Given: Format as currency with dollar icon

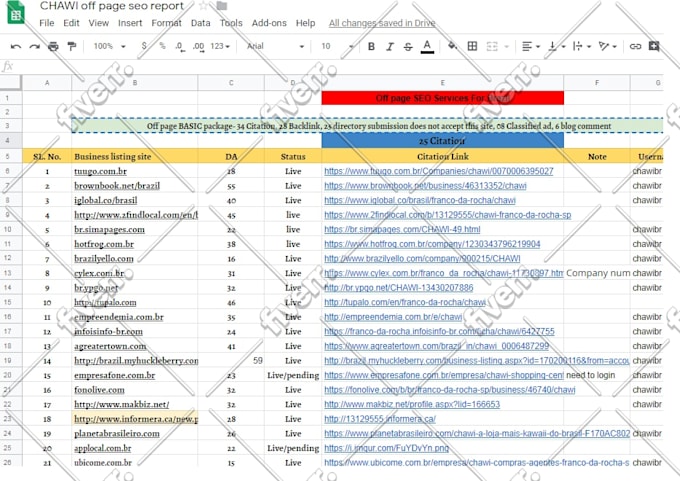Looking at the screenshot, I should [x=144, y=46].
